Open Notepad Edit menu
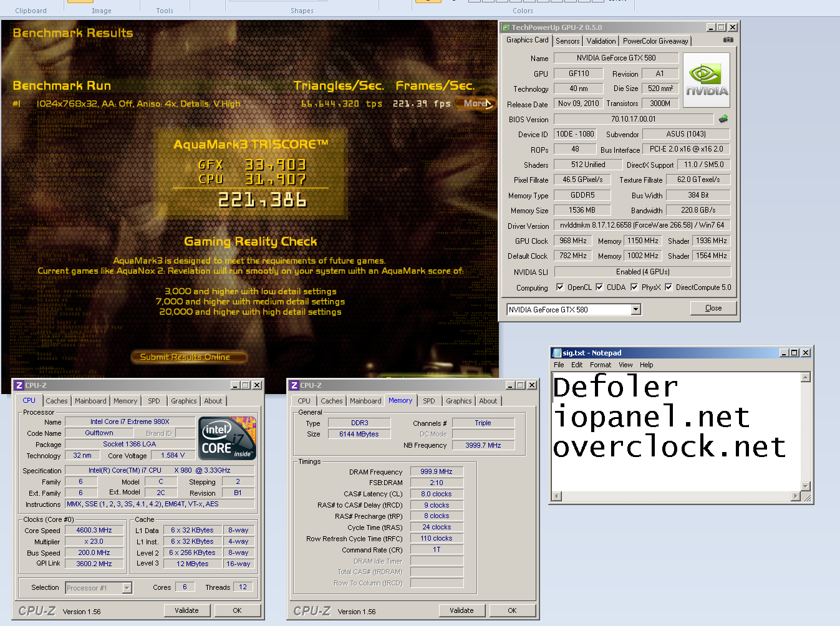 [x=577, y=365]
